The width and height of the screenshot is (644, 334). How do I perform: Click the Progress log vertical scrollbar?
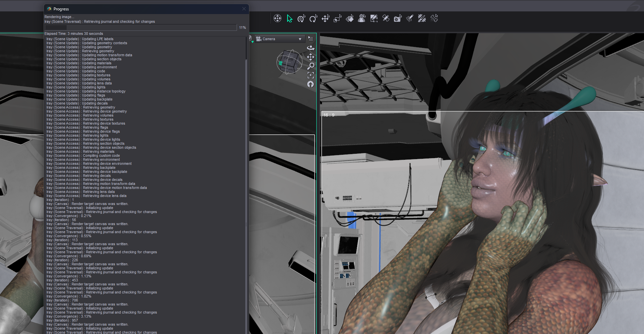[246, 185]
